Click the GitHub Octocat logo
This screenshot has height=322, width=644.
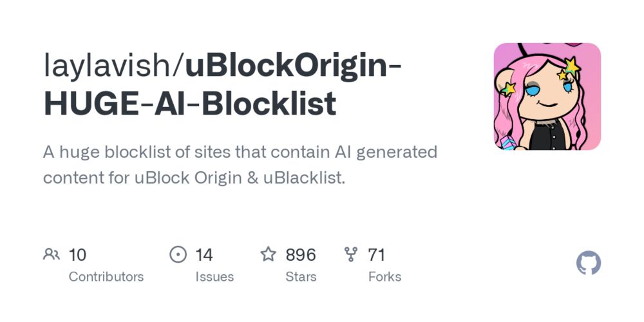click(x=589, y=263)
